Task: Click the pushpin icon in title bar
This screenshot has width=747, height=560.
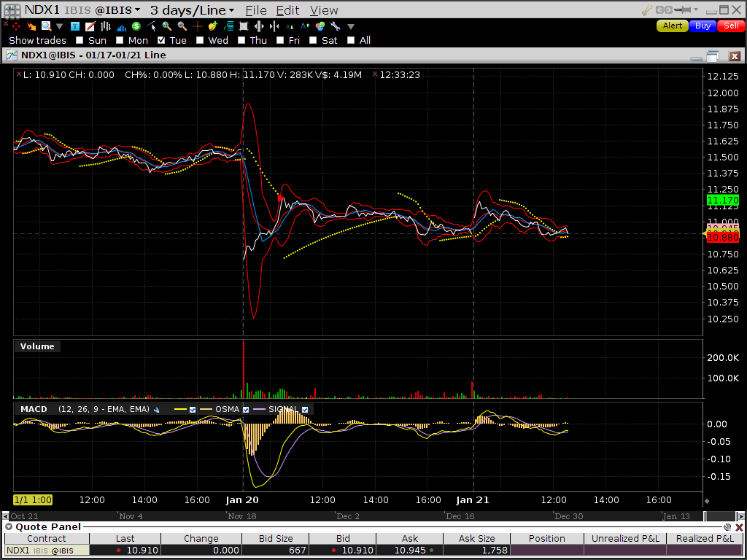Action: point(683,9)
